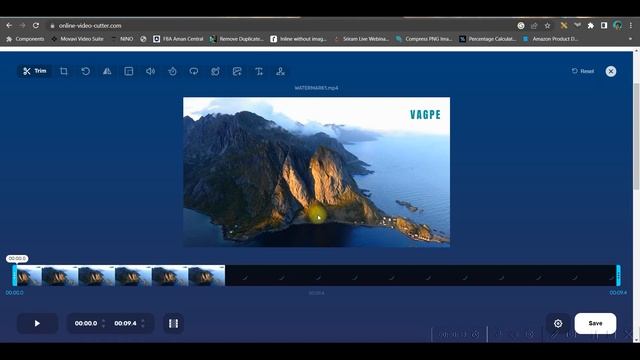Image resolution: width=640 pixels, height=360 pixels.
Task: Open the FBA Aman Central bookmark
Action: [x=178, y=39]
